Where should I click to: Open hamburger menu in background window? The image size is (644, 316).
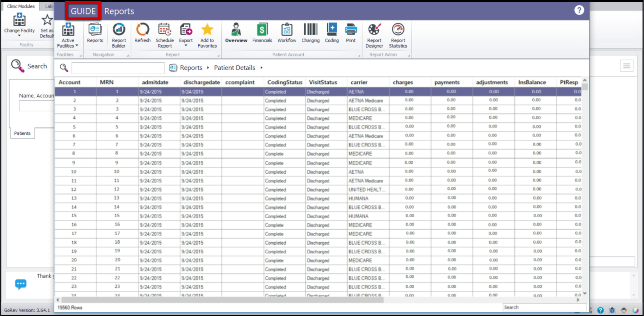coord(626,66)
